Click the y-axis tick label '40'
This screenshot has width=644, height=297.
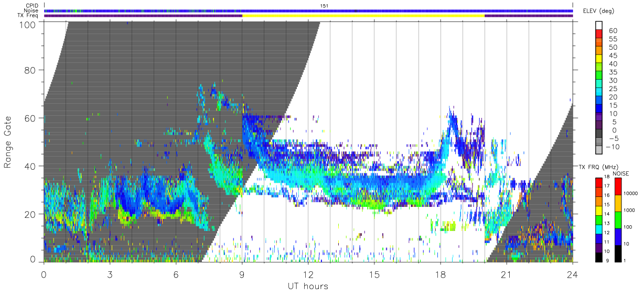coord(30,166)
